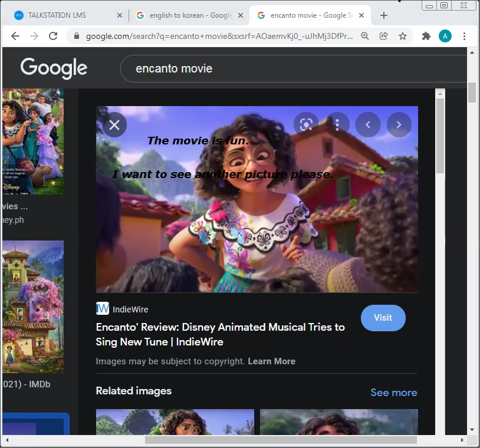Screen dimensions: 480x448
Task: Share this page icon in address bar
Action: (384, 36)
